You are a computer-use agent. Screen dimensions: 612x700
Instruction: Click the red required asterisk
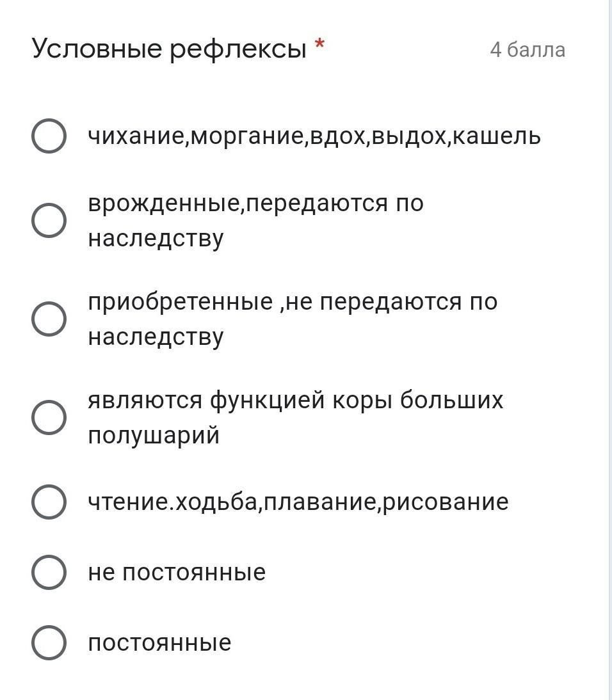[x=319, y=46]
